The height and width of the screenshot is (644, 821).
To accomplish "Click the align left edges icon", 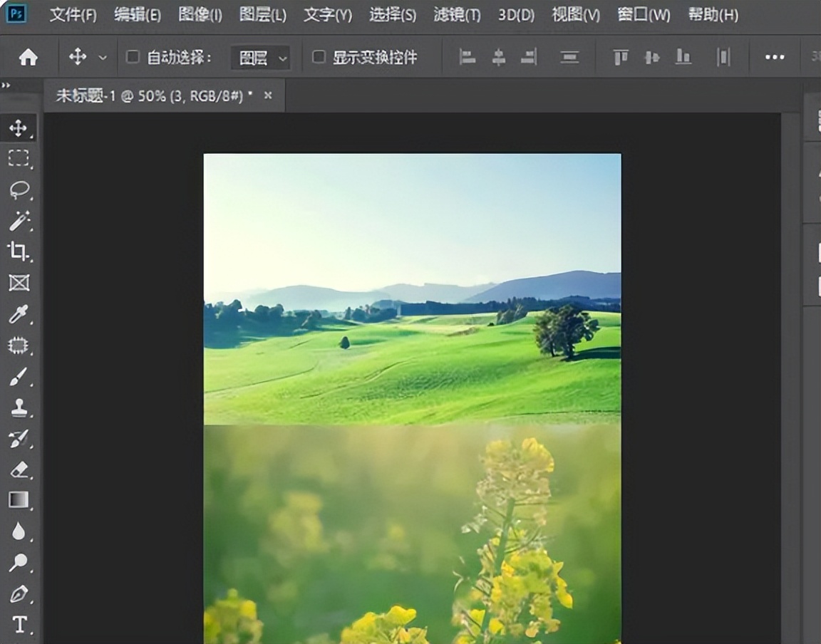I will 468,57.
